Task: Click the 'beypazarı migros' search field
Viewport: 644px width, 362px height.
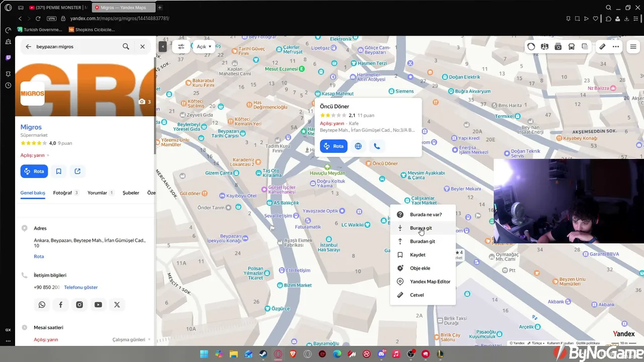Action: pyautogui.click(x=75, y=46)
